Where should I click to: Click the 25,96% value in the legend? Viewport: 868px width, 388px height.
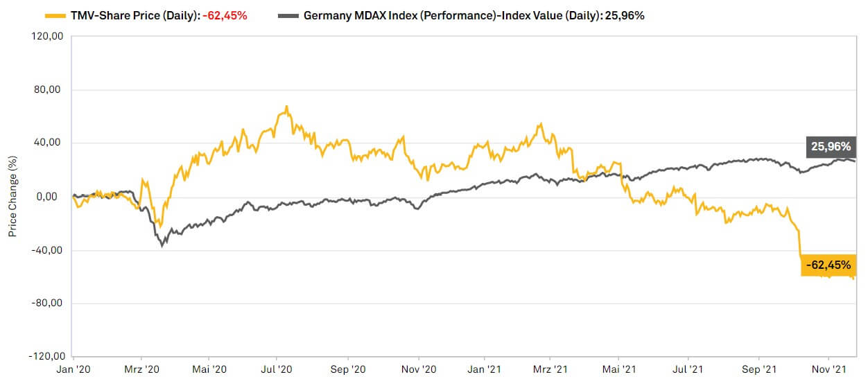627,15
